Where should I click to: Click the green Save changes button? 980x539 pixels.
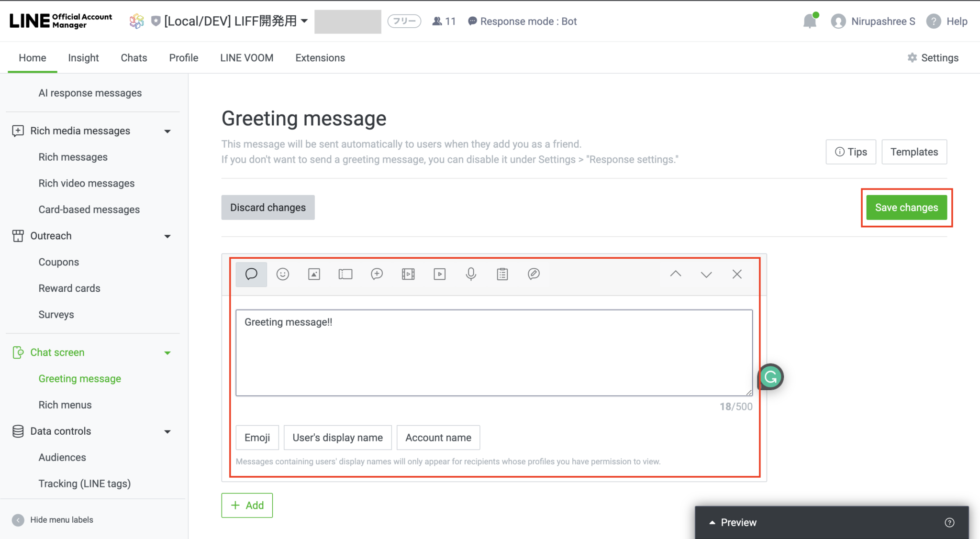click(907, 208)
